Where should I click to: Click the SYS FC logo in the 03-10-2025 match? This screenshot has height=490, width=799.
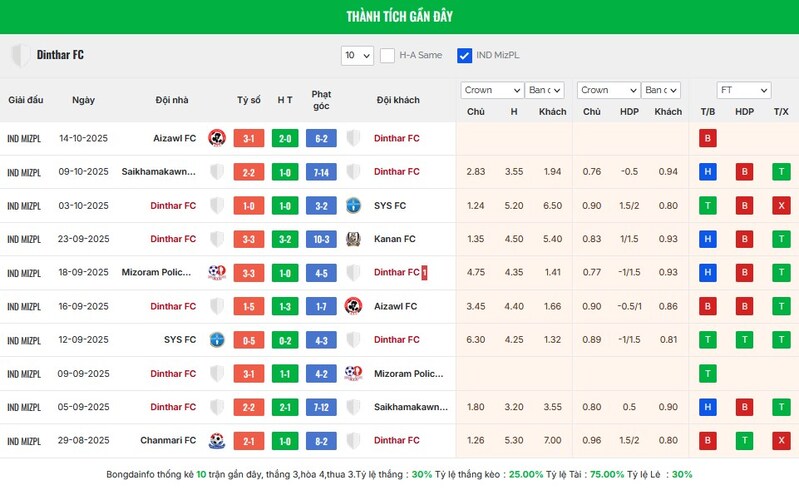352,205
